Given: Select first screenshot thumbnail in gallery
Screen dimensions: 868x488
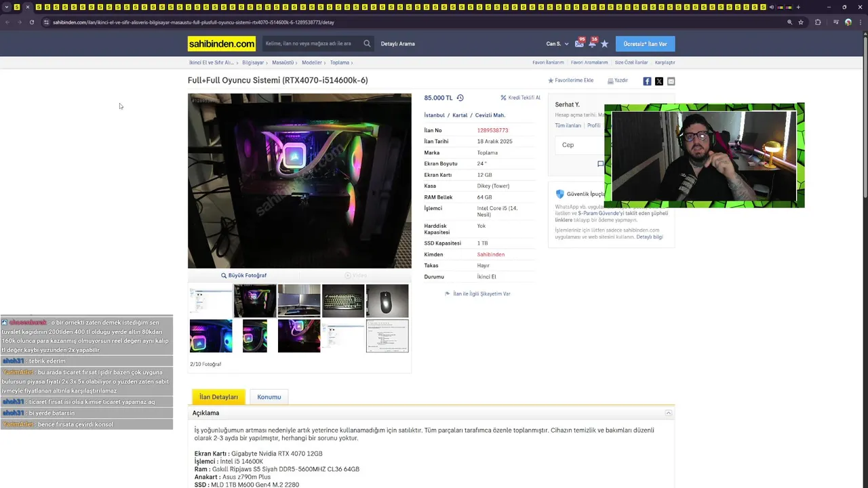Looking at the screenshot, I should click(x=211, y=300).
